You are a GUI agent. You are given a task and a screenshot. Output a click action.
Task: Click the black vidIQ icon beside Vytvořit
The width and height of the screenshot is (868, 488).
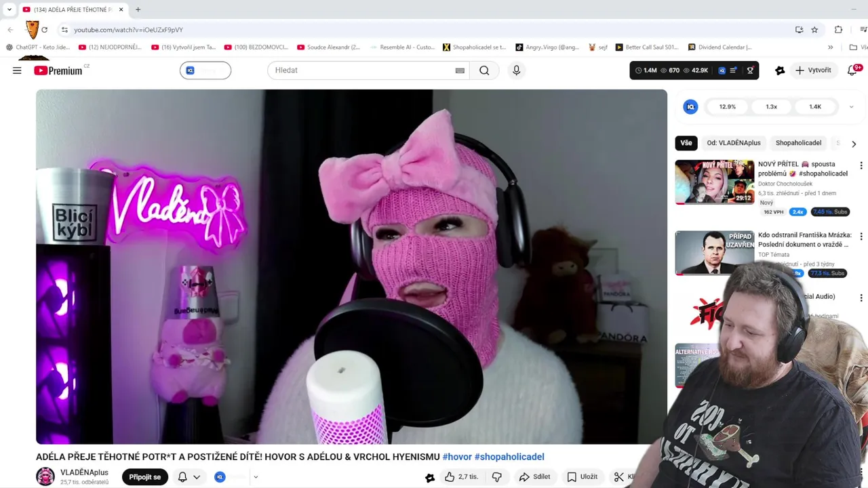tap(780, 70)
